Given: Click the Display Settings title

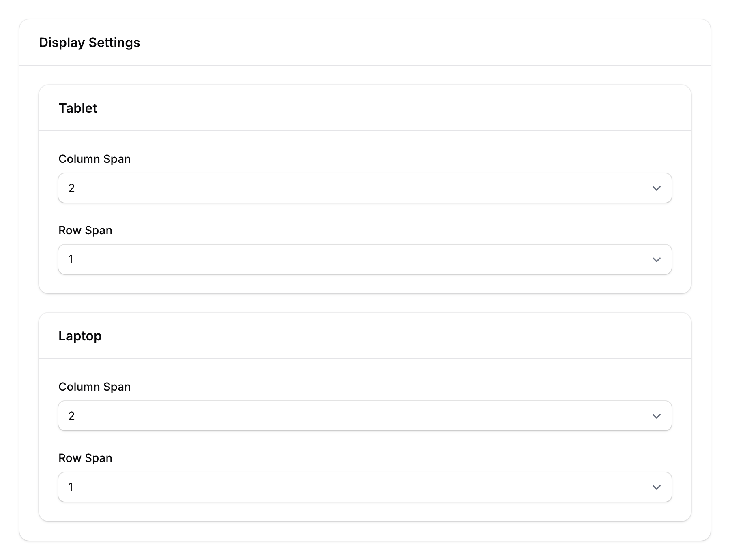Looking at the screenshot, I should pyautogui.click(x=90, y=42).
